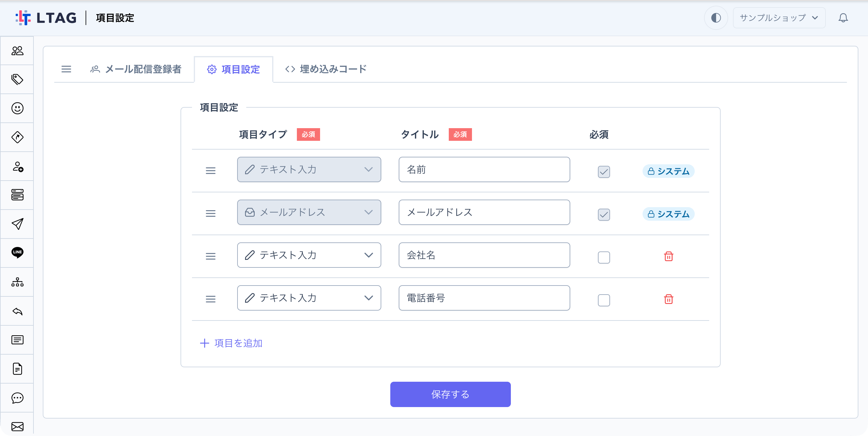
Task: Open the stacked server sidebar icon
Action: (17, 195)
